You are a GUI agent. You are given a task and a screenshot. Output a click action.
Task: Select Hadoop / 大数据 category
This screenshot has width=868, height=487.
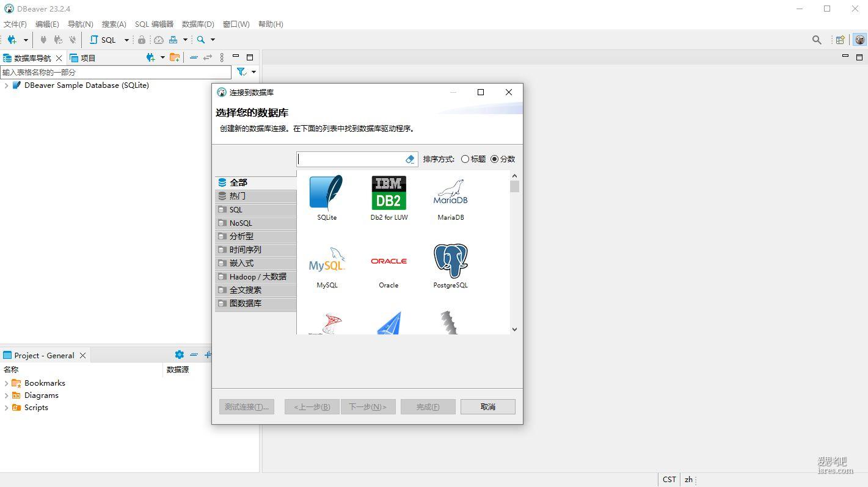coord(256,276)
